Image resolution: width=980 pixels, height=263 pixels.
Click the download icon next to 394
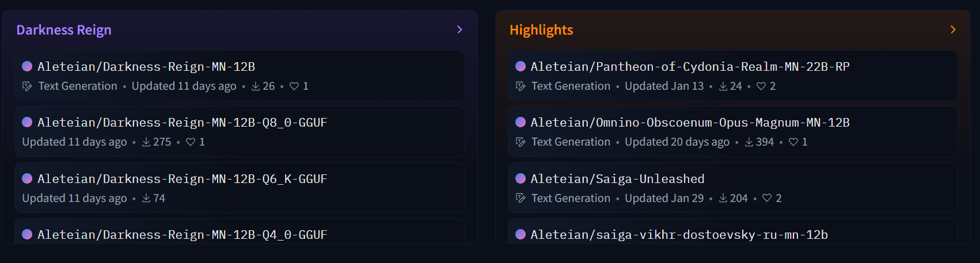pyautogui.click(x=749, y=142)
